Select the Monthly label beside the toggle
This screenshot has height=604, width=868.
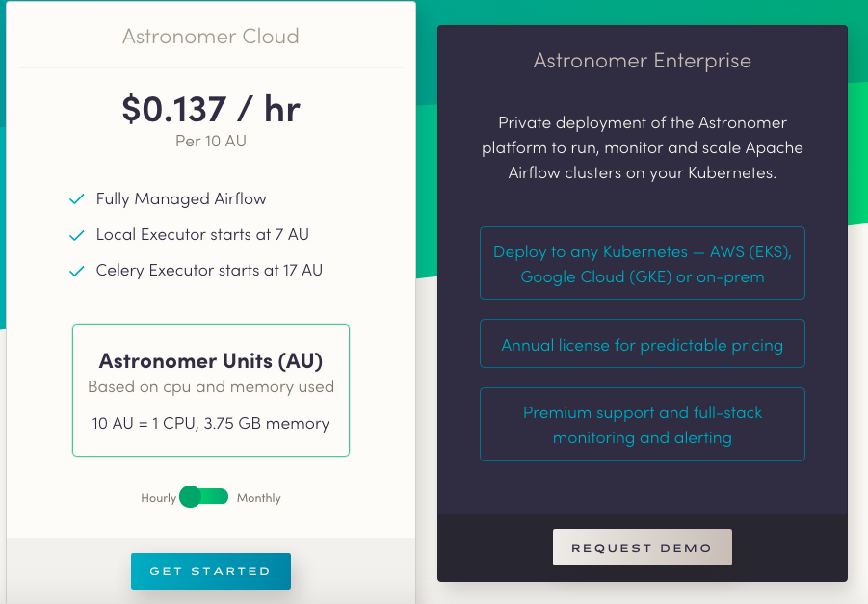(x=258, y=498)
